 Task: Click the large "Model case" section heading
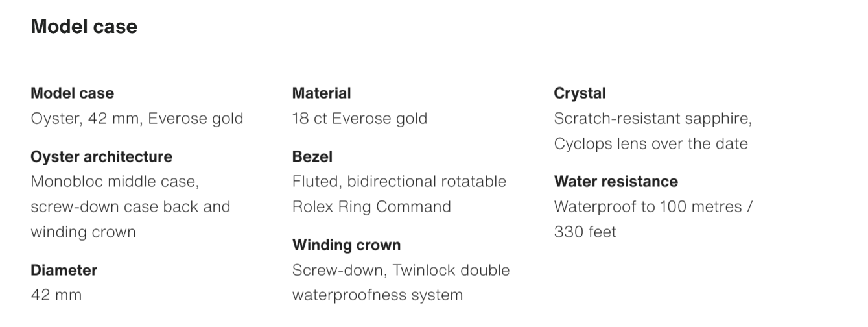[x=84, y=27]
